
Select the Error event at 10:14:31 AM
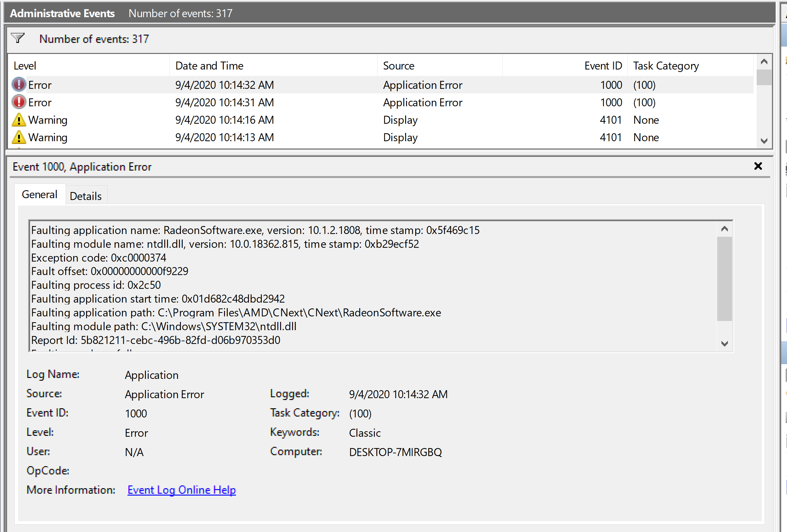381,102
